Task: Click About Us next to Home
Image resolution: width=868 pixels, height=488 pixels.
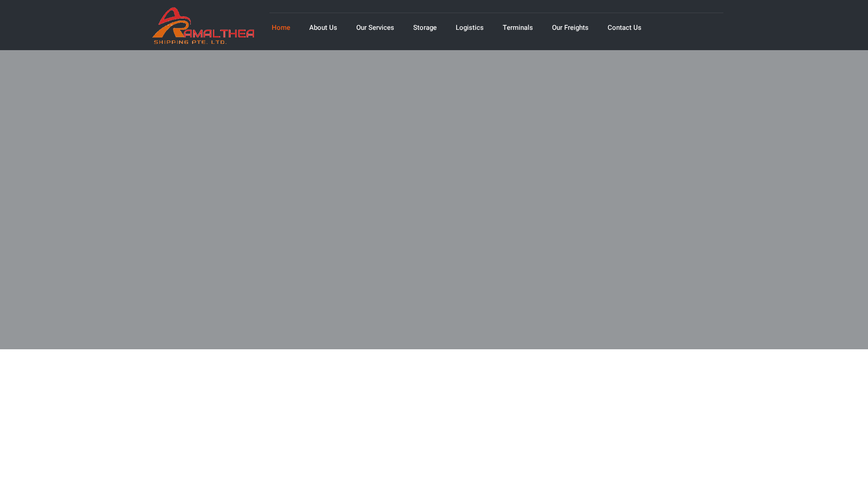Action: (x=323, y=28)
